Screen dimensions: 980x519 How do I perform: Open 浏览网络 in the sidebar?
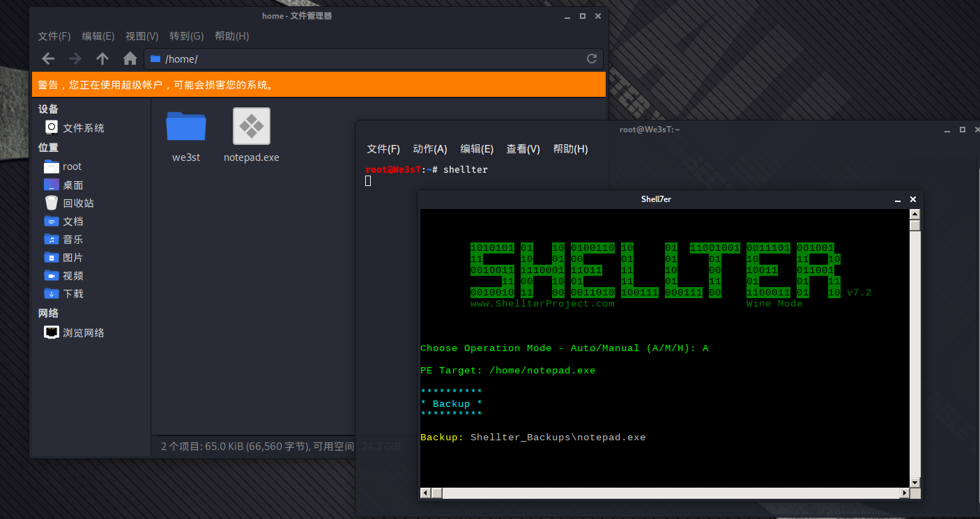[x=75, y=332]
